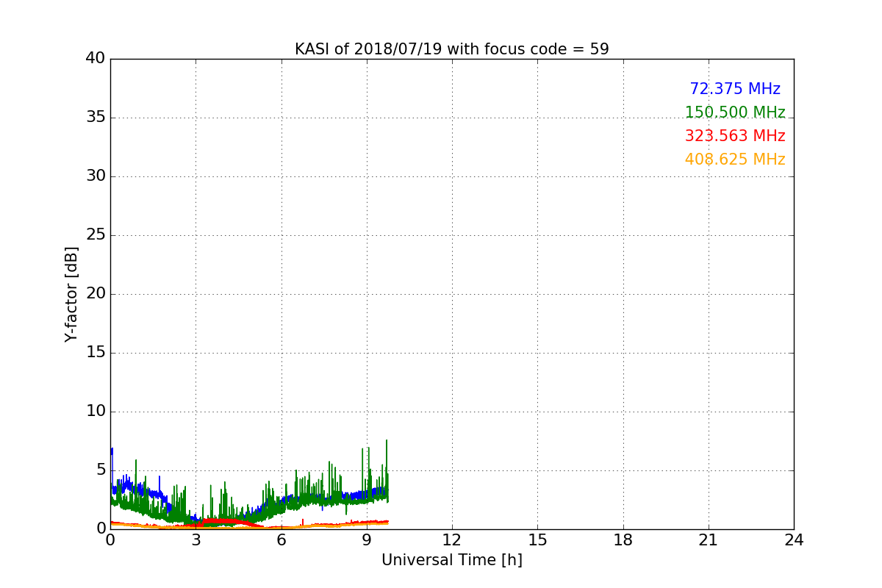Click the x-axis tick label 24
Image resolution: width=882 pixels, height=588 pixels.
pyautogui.click(x=794, y=540)
